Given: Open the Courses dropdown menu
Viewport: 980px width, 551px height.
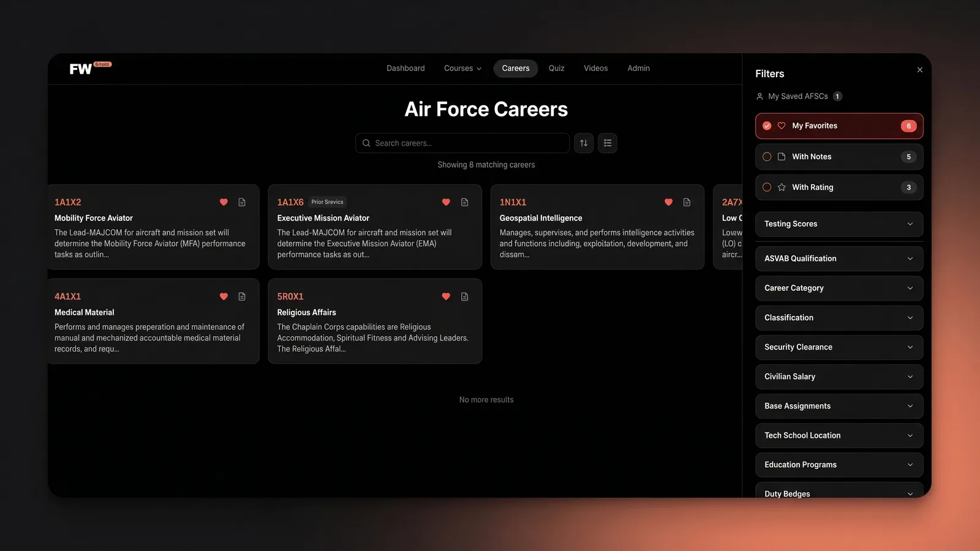Looking at the screenshot, I should coord(462,68).
